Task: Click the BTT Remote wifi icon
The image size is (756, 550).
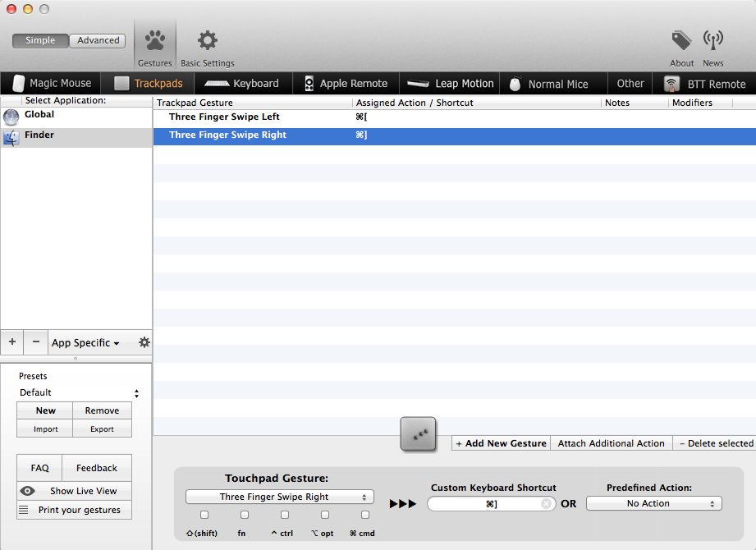Action: pyautogui.click(x=671, y=84)
